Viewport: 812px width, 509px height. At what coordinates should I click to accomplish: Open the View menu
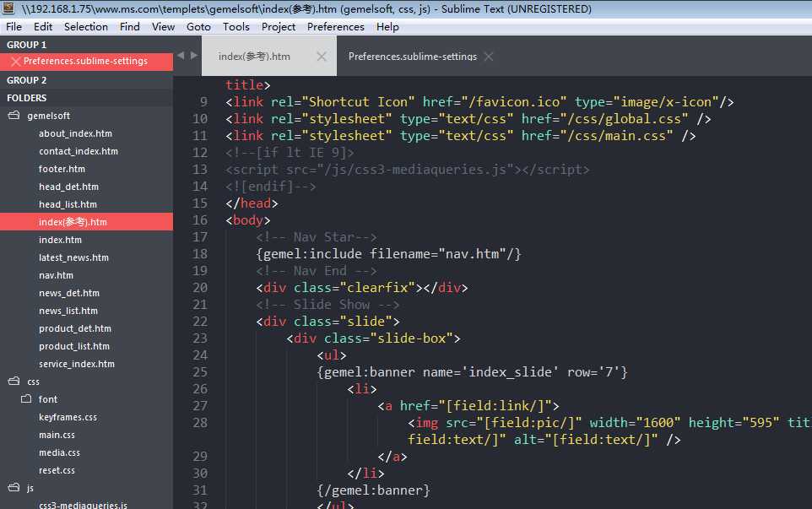pyautogui.click(x=163, y=26)
